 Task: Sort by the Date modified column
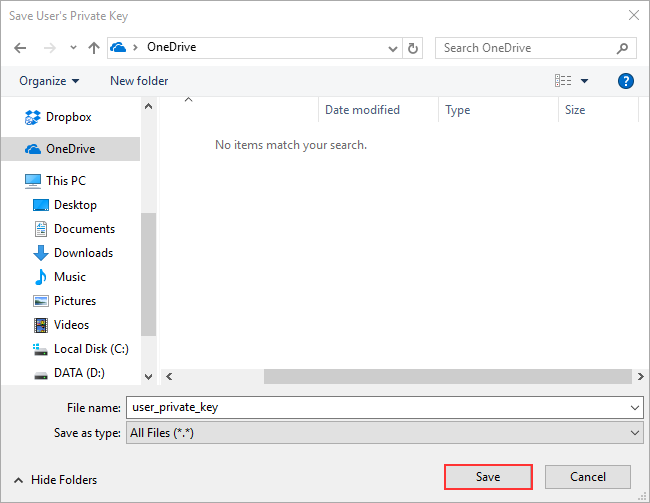(362, 110)
